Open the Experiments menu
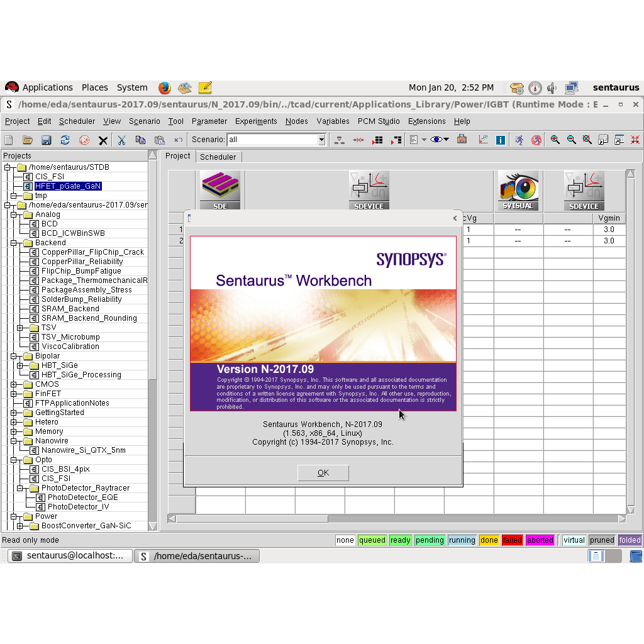Screen dimensions: 644x644 tap(256, 121)
